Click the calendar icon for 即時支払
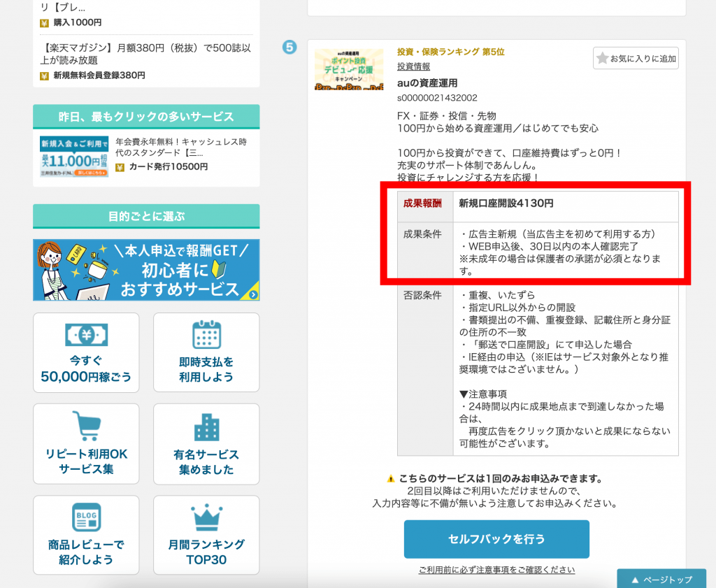Viewport: 716px width, 588px height. pyautogui.click(x=206, y=336)
